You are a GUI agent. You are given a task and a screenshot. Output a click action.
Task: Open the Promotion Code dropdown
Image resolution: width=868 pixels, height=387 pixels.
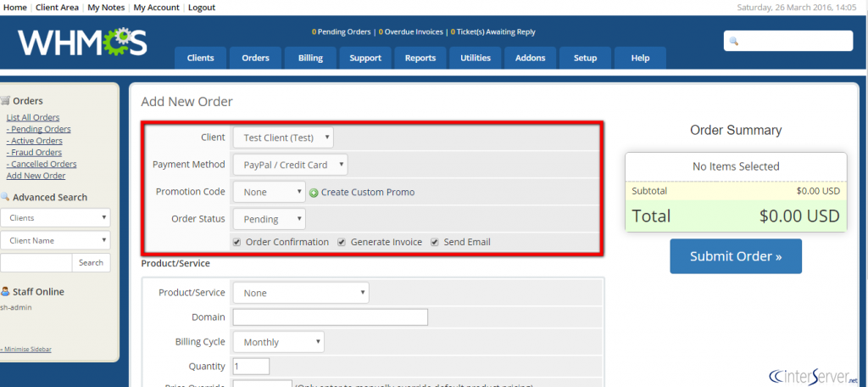269,192
